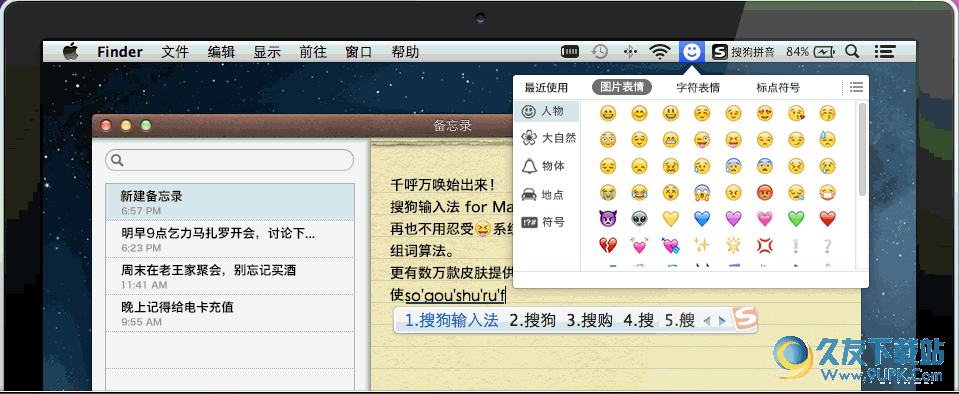Choose the broken heart emoji

pyautogui.click(x=608, y=245)
